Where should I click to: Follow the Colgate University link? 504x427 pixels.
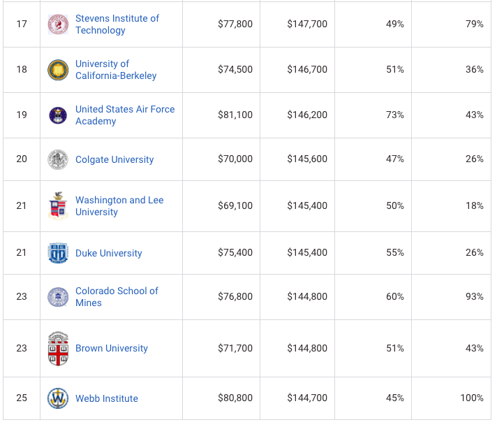(x=114, y=160)
